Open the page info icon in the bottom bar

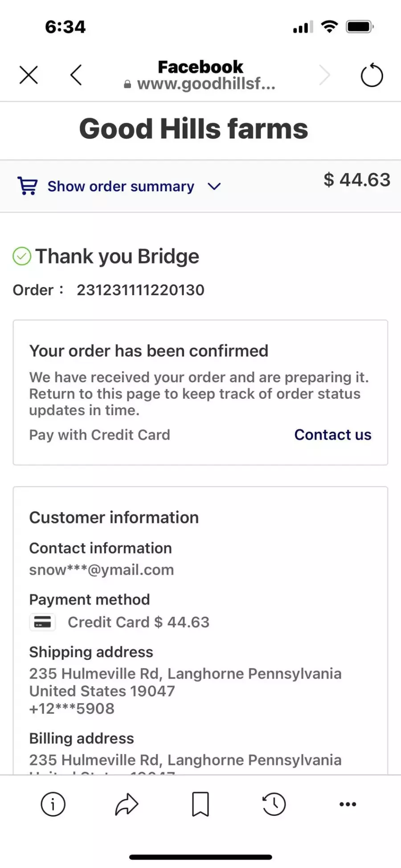click(x=53, y=804)
